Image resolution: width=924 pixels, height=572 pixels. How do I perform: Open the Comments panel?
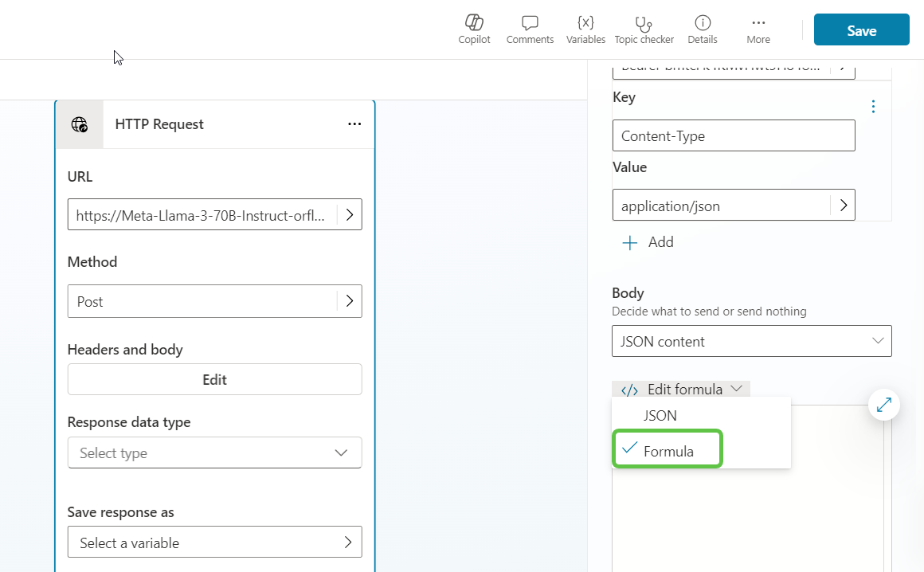click(530, 29)
